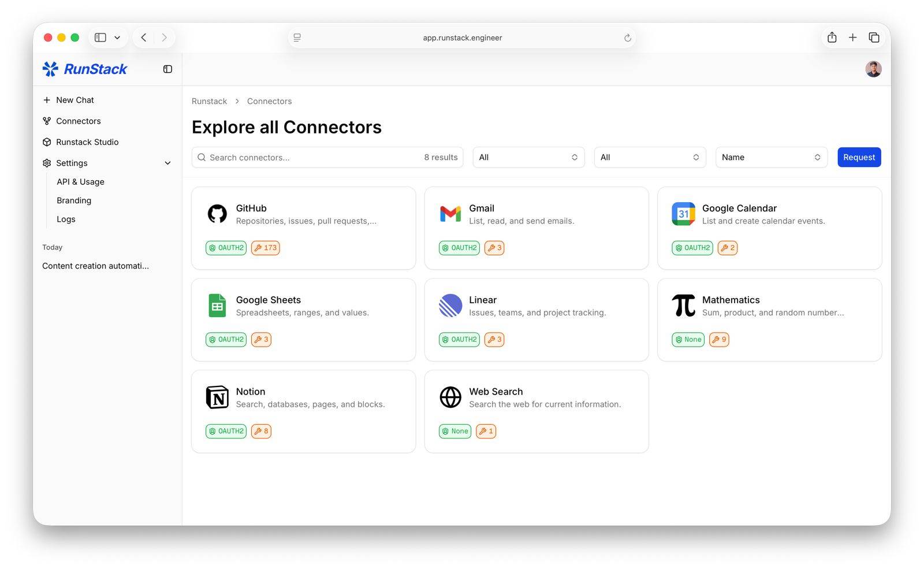Click the Web Search globe icon
924x569 pixels.
450,397
